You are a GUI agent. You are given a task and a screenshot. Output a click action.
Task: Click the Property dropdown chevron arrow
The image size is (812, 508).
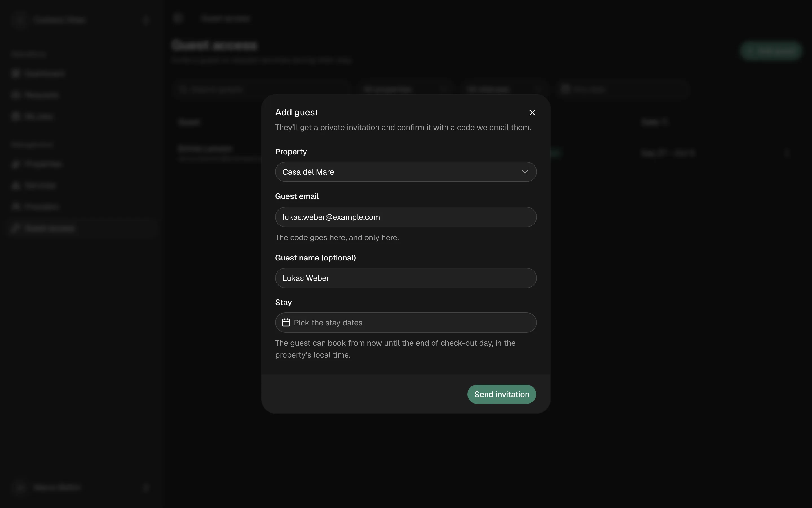coord(525,172)
